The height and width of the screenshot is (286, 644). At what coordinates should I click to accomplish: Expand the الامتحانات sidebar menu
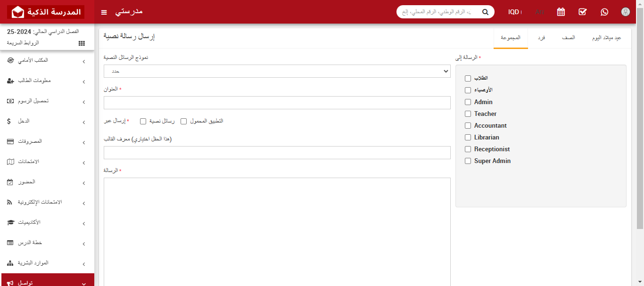click(x=47, y=162)
